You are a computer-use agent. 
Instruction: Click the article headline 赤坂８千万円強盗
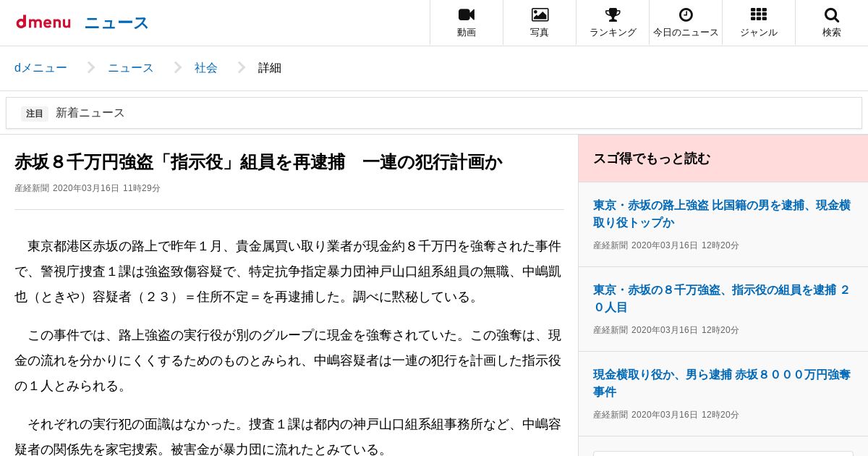(x=258, y=161)
